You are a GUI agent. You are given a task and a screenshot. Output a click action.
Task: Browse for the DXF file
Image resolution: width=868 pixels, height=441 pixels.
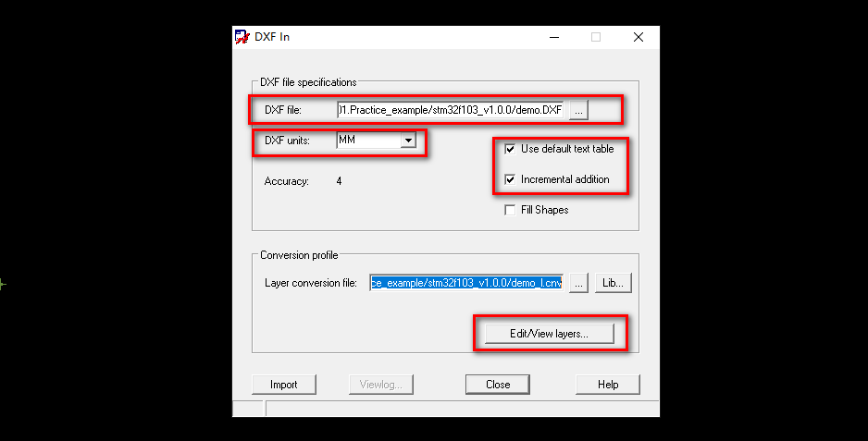coord(578,110)
